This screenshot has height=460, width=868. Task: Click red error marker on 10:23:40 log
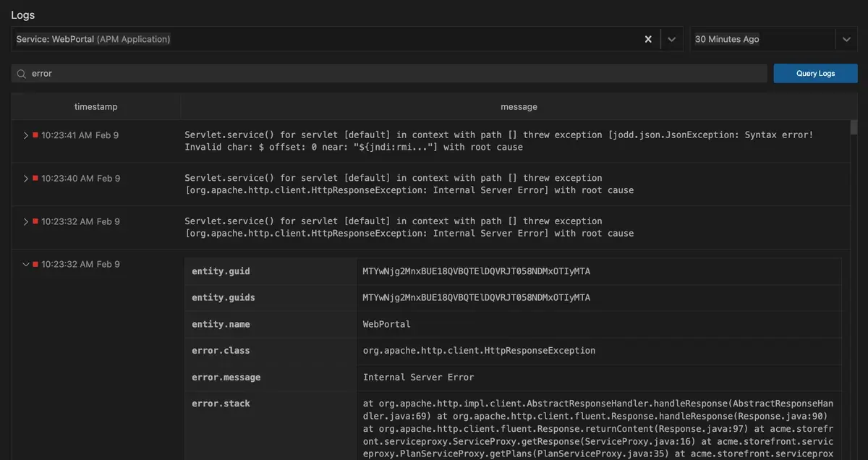(35, 178)
